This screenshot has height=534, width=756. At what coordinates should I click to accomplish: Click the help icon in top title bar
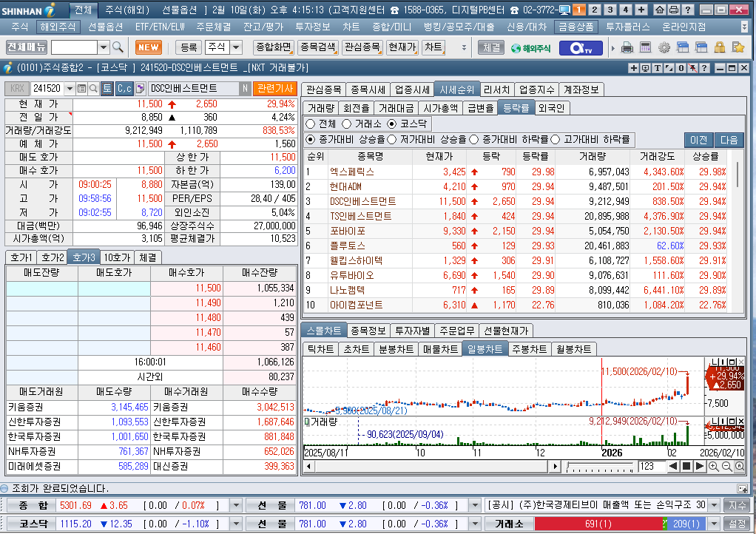tap(688, 10)
